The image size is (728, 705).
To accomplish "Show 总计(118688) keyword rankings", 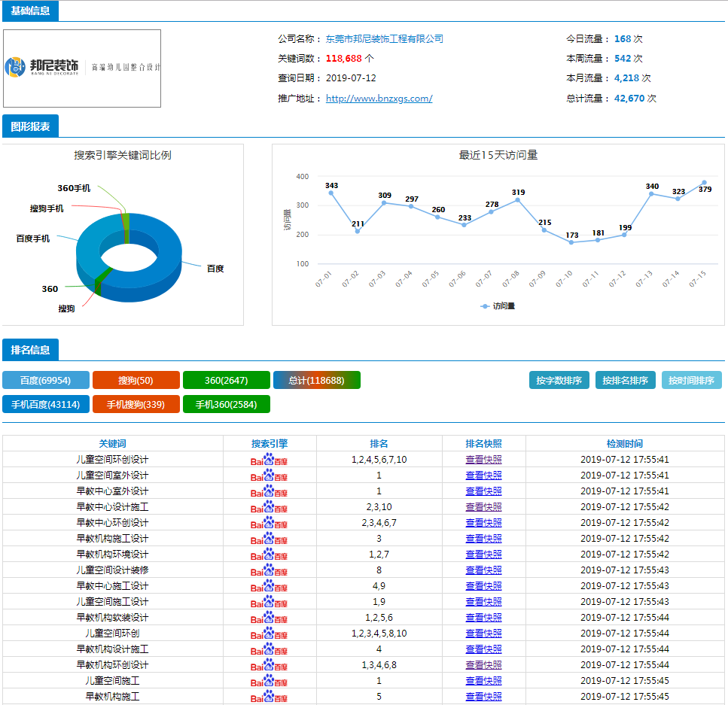I will coord(317,381).
